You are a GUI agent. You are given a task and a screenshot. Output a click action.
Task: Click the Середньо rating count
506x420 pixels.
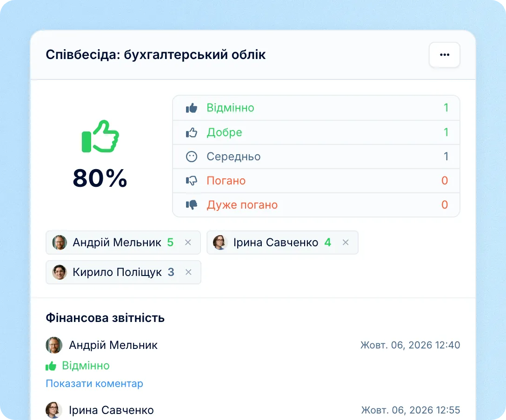pyautogui.click(x=446, y=157)
